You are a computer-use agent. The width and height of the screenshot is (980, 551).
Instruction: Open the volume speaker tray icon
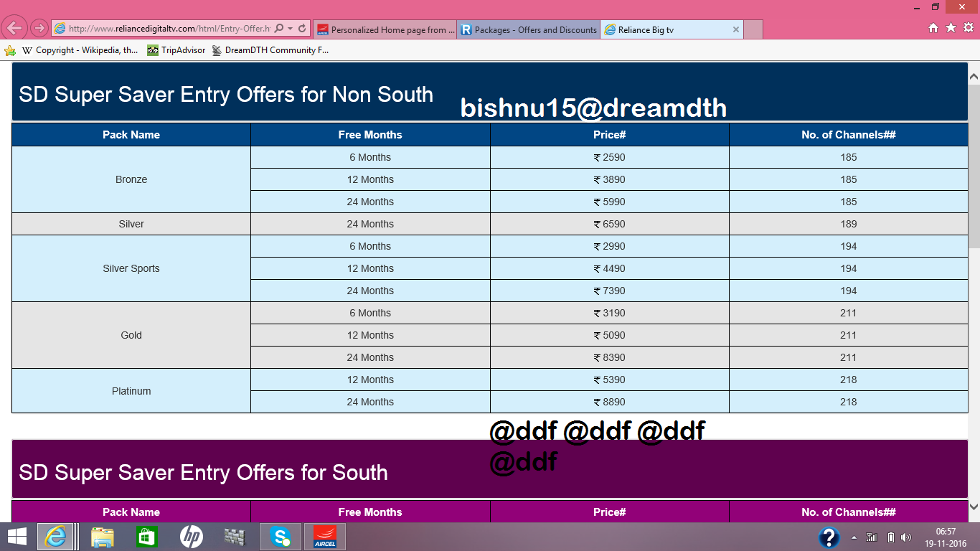906,537
